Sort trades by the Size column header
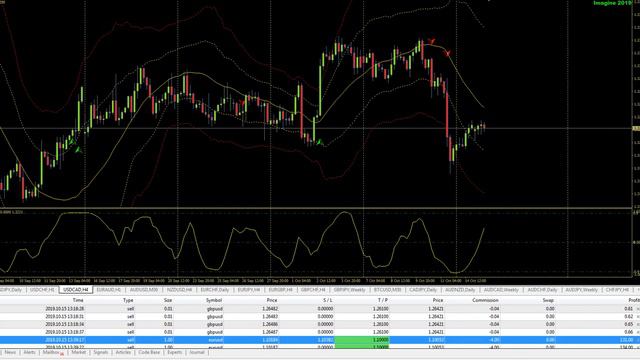 pyautogui.click(x=168, y=300)
